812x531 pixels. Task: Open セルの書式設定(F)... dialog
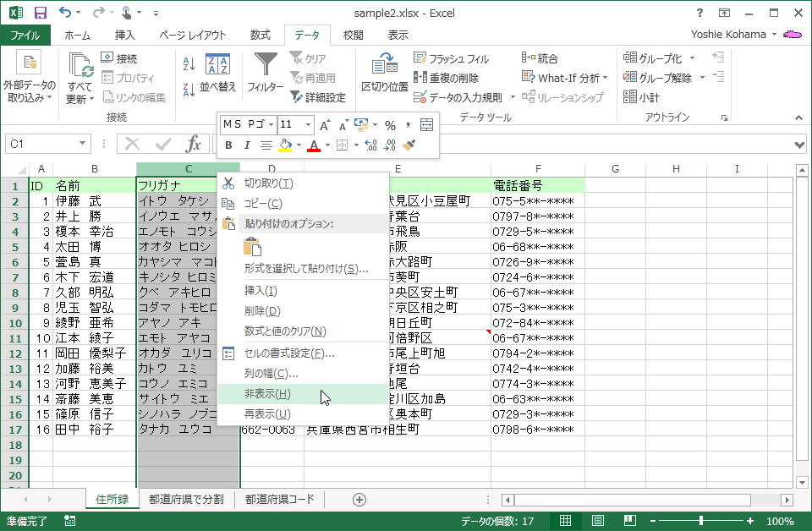303,353
